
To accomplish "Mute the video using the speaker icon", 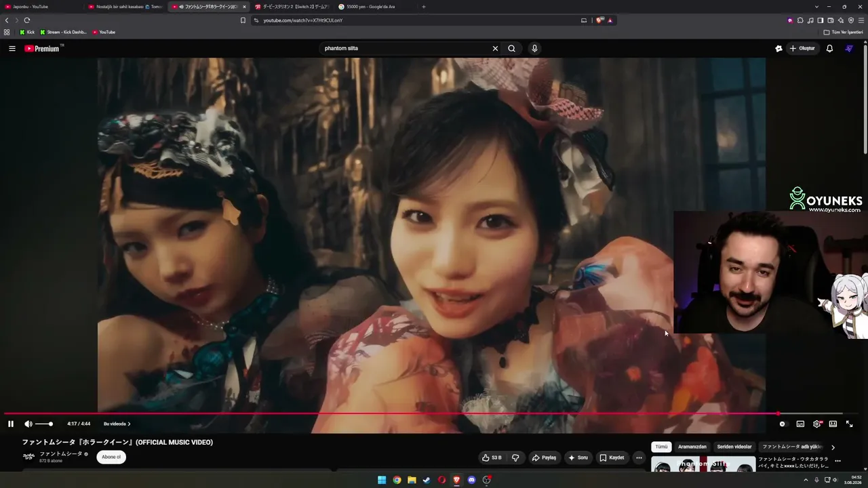I will coord(28,424).
